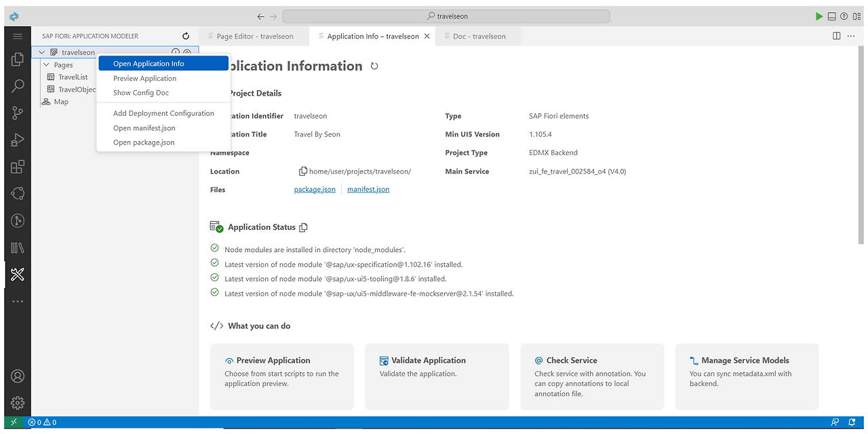
Task: Open the manifest.json file link
Action: 368,190
